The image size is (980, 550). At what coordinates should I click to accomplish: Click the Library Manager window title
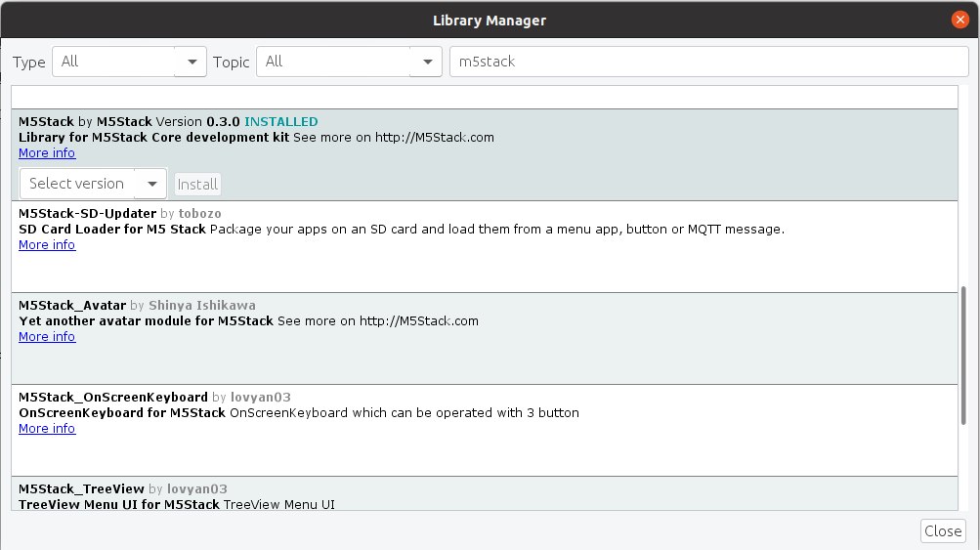(x=490, y=21)
